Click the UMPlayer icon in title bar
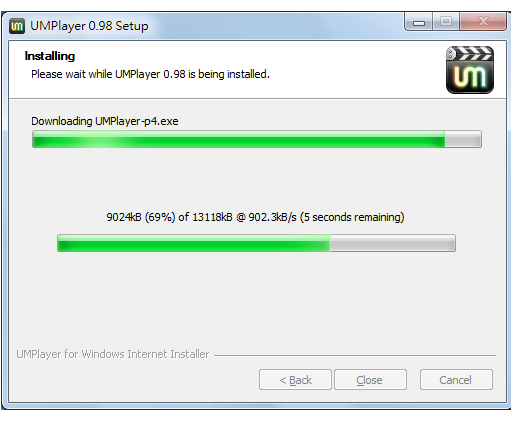 17,26
